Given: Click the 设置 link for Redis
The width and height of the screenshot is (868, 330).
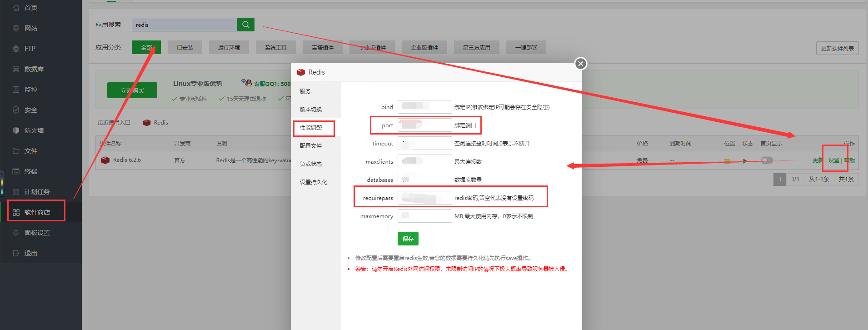Looking at the screenshot, I should [x=833, y=160].
